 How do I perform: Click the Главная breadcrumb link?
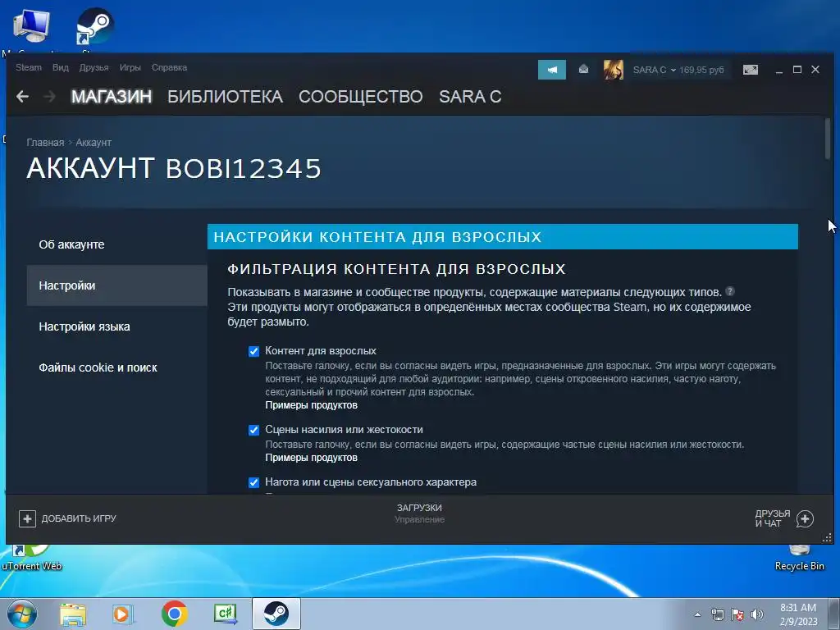(45, 143)
